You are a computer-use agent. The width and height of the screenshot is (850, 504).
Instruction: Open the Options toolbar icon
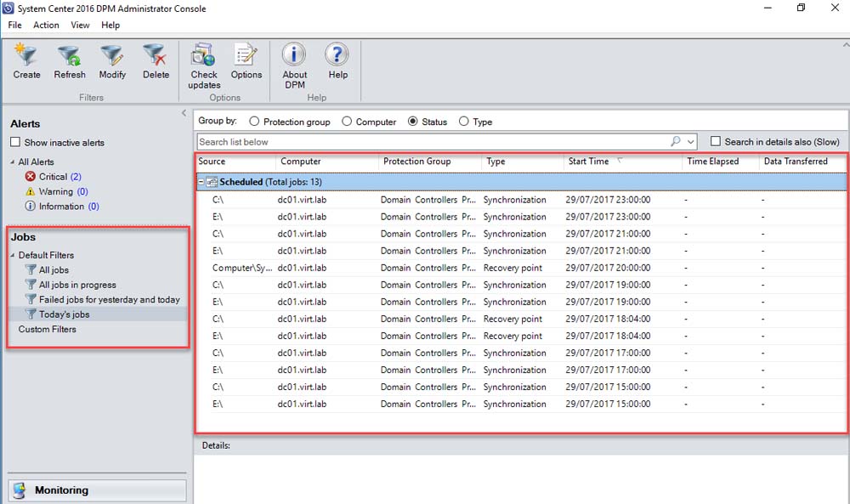tap(246, 54)
